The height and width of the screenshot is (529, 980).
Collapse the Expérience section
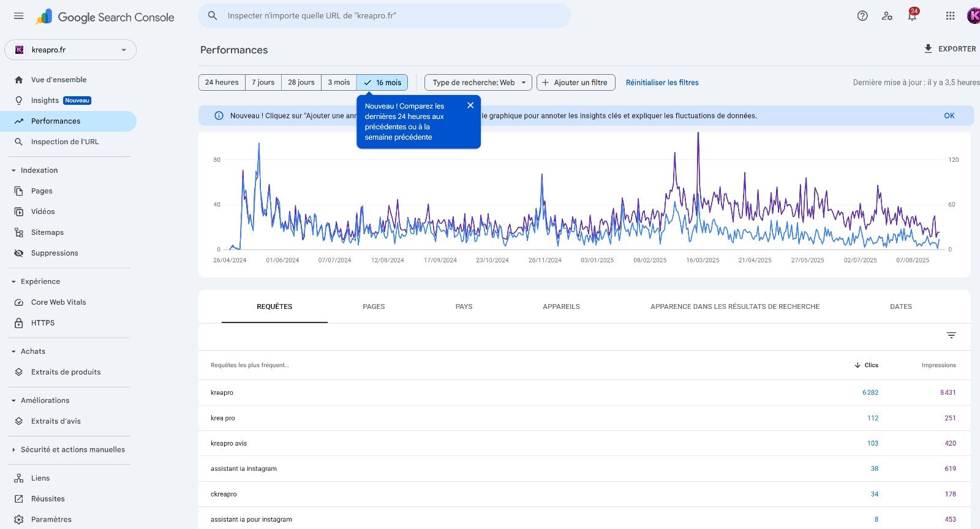(36, 281)
